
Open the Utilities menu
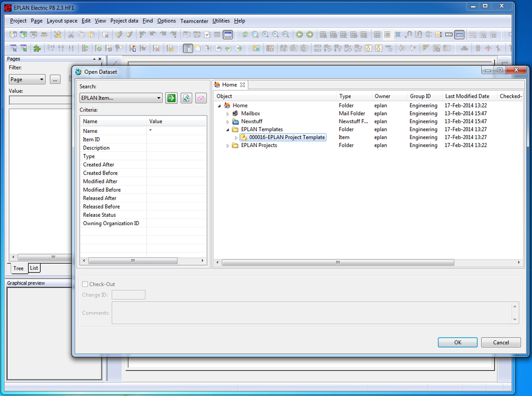point(221,21)
